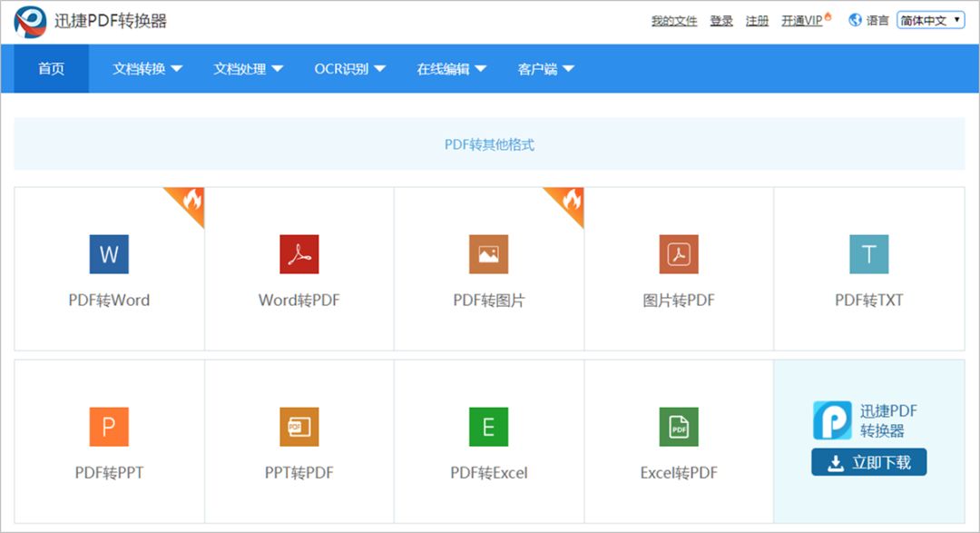Viewport: 980px width, 533px height.
Task: Click the globe language icon
Action: point(855,20)
